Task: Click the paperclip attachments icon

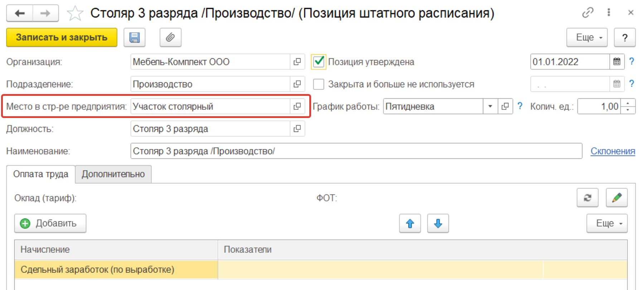Action: (x=170, y=38)
